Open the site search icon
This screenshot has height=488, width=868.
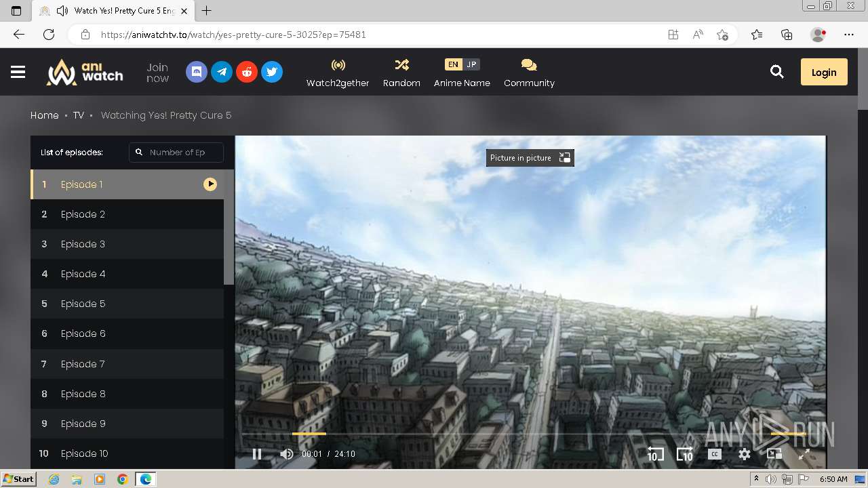click(x=777, y=72)
